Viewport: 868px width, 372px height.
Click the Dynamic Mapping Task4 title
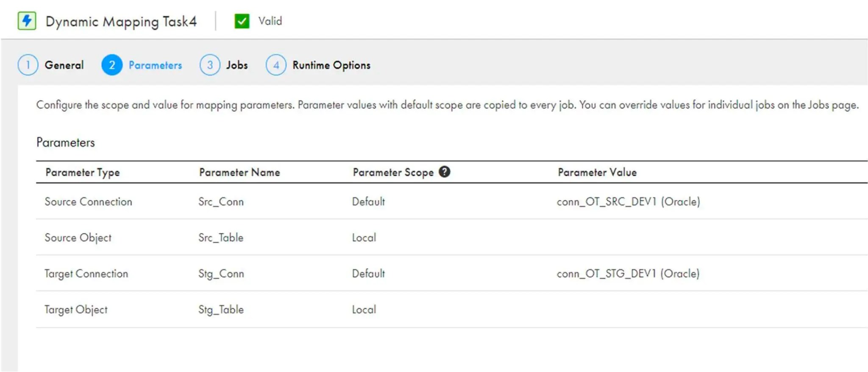121,21
